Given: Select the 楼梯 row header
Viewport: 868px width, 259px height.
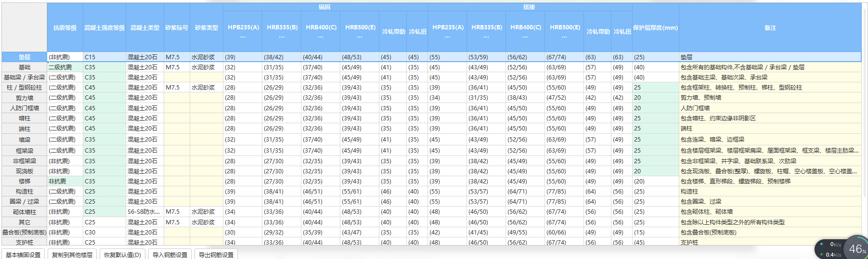Looking at the screenshot, I should tap(25, 181).
